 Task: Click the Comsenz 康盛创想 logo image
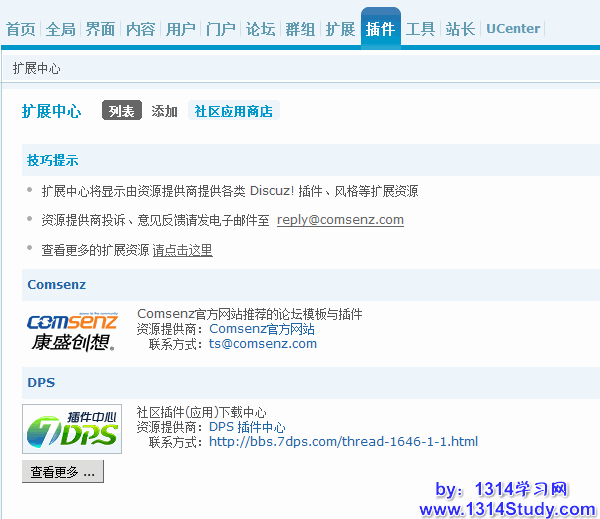72,332
